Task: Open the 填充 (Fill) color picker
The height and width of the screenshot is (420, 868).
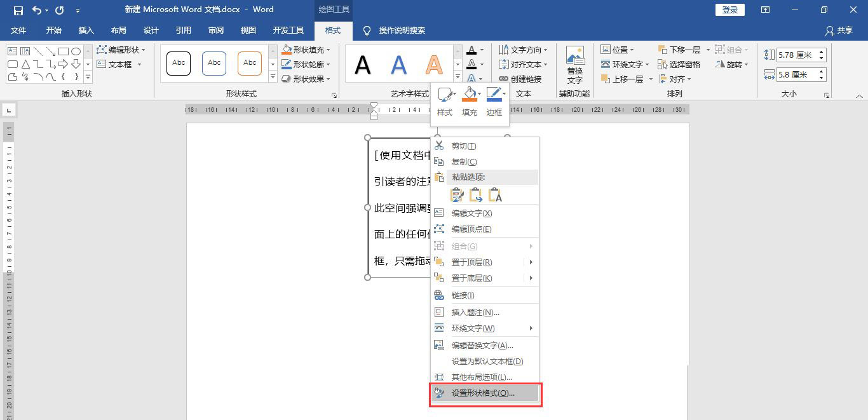Action: pos(470,93)
